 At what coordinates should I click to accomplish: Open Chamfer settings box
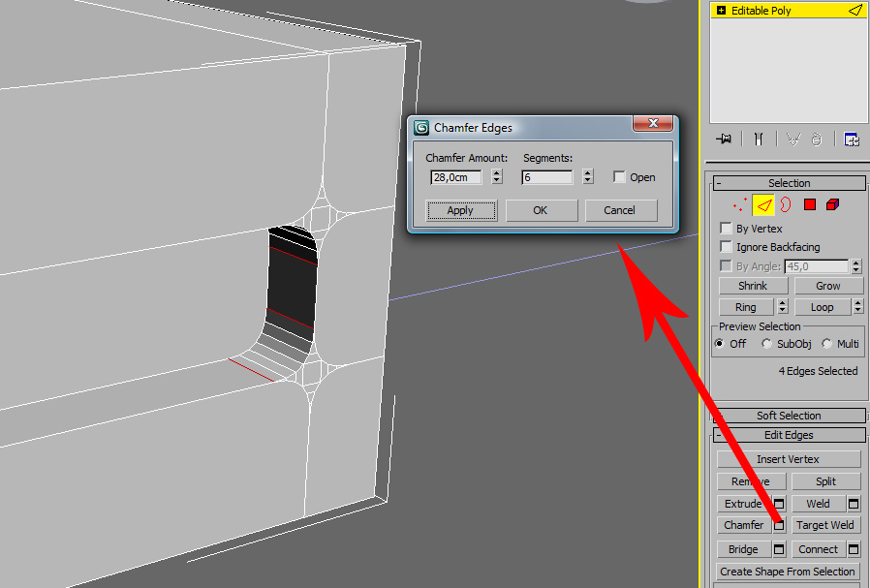779,525
